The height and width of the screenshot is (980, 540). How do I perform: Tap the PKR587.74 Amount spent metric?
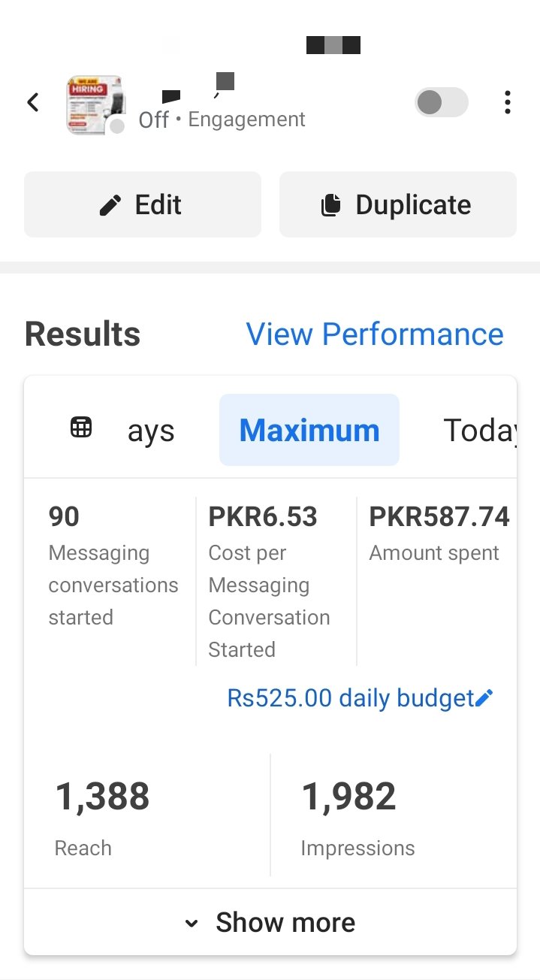pos(439,534)
